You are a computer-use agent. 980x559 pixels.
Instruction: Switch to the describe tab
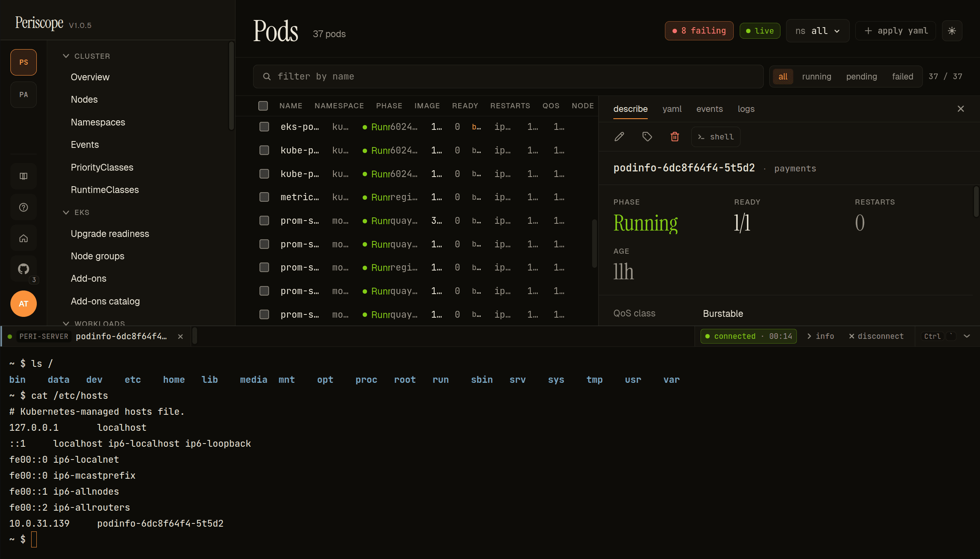pos(631,109)
